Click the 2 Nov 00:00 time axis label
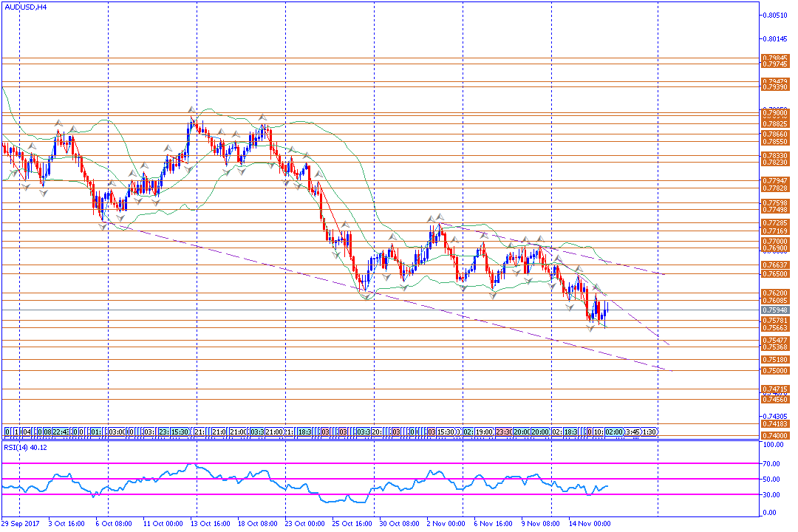Image resolution: width=798 pixels, height=532 pixels. click(447, 523)
